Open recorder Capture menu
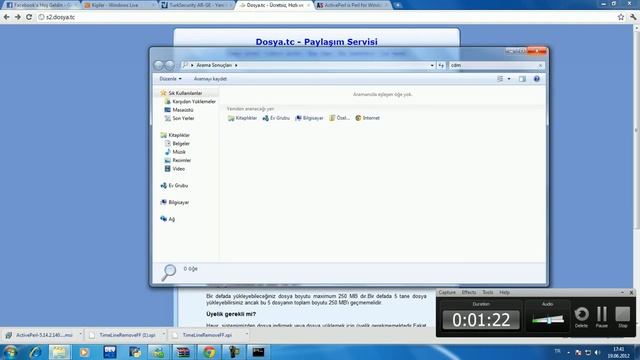Screen dimensions: 640x360 pos(447,292)
